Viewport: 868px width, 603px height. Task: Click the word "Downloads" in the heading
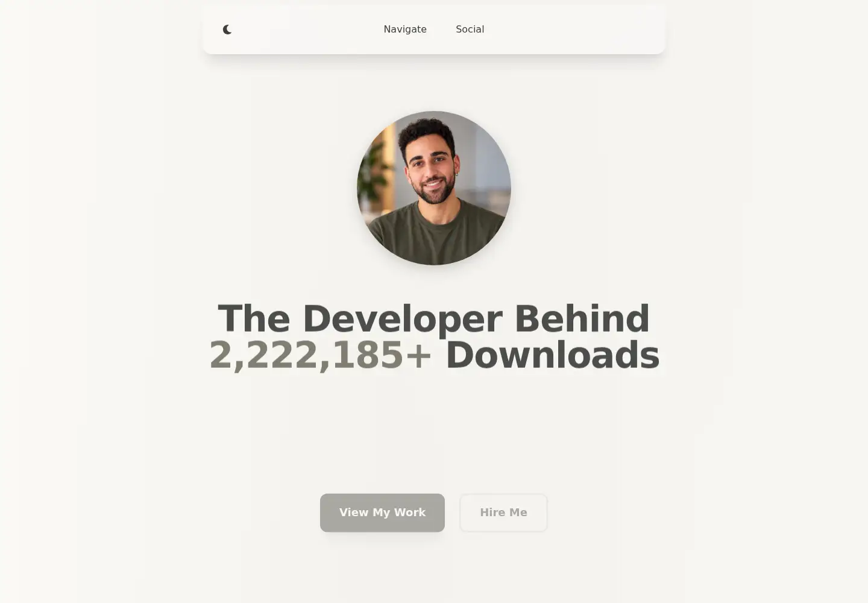[552, 355]
